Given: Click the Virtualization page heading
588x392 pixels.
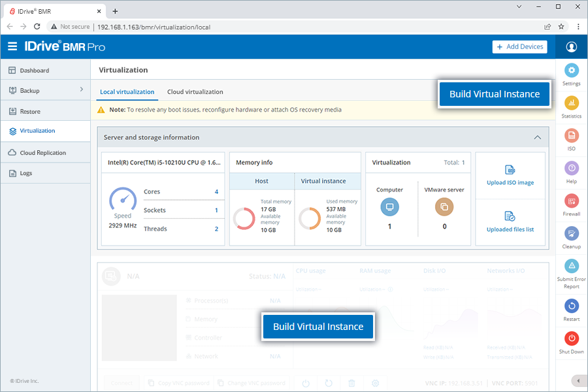Looking at the screenshot, I should tap(123, 70).
